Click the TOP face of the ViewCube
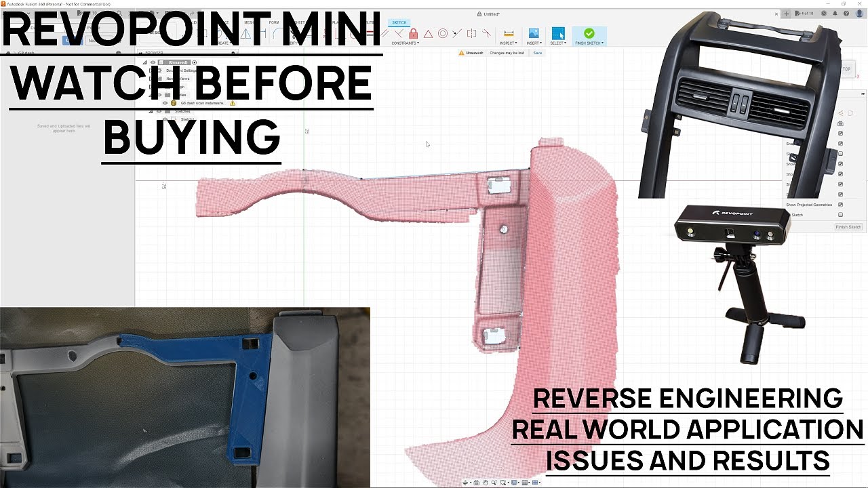 tap(846, 69)
